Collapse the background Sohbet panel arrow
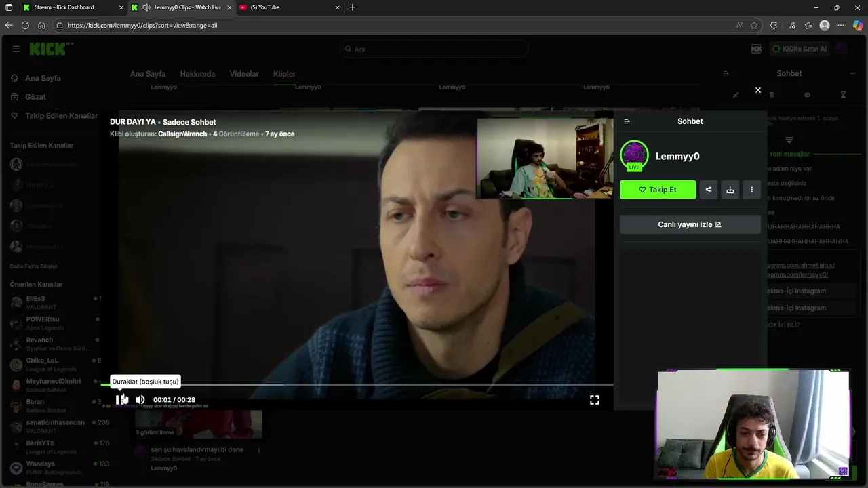The height and width of the screenshot is (488, 868). click(x=726, y=73)
